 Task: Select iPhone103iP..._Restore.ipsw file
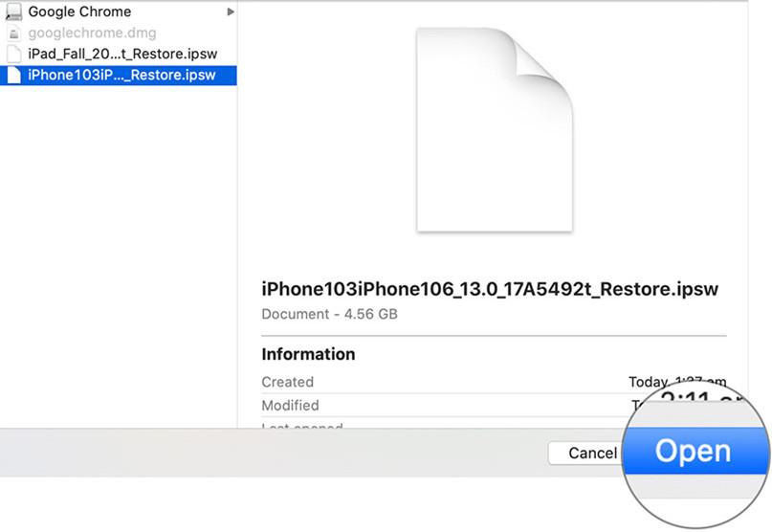[x=119, y=75]
